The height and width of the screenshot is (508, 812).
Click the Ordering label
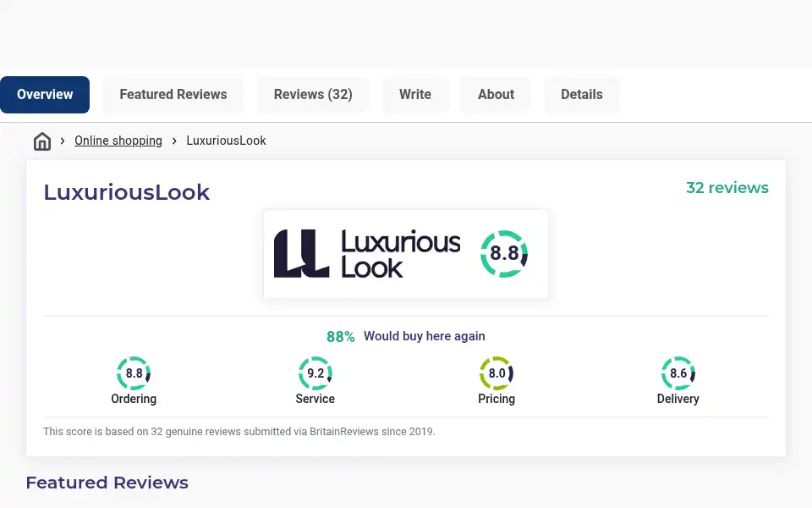pyautogui.click(x=134, y=399)
